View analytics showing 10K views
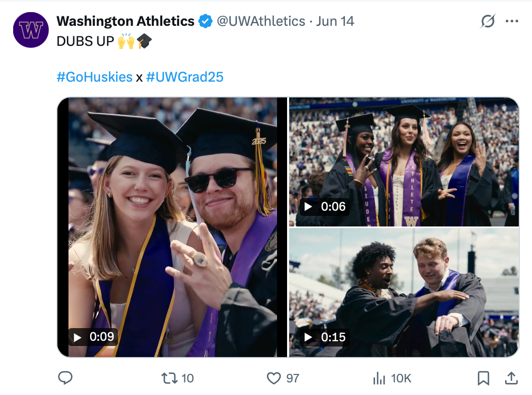 [392, 378]
